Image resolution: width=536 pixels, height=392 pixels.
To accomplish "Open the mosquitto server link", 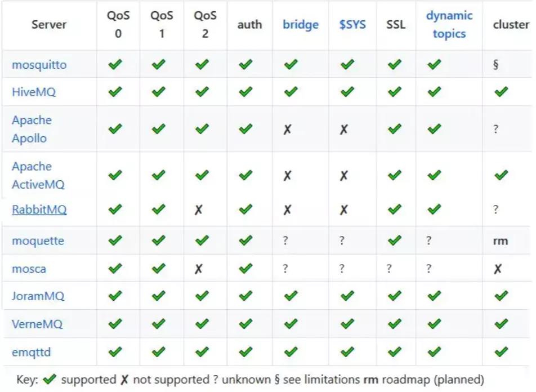I will 39,65.
